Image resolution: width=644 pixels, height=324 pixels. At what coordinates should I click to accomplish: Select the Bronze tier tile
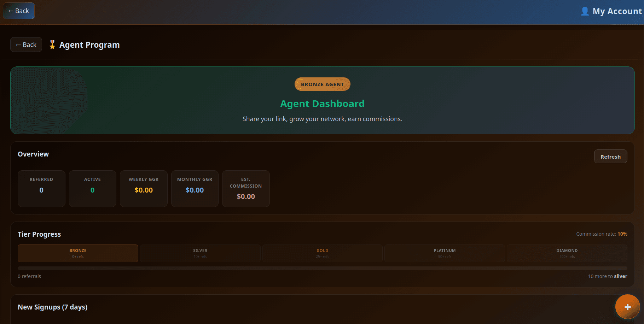click(x=78, y=253)
